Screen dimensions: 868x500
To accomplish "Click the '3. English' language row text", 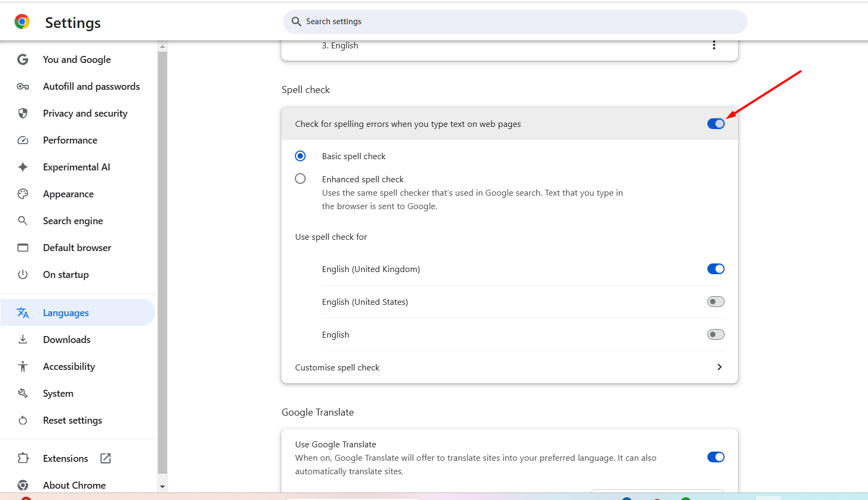I will [340, 46].
